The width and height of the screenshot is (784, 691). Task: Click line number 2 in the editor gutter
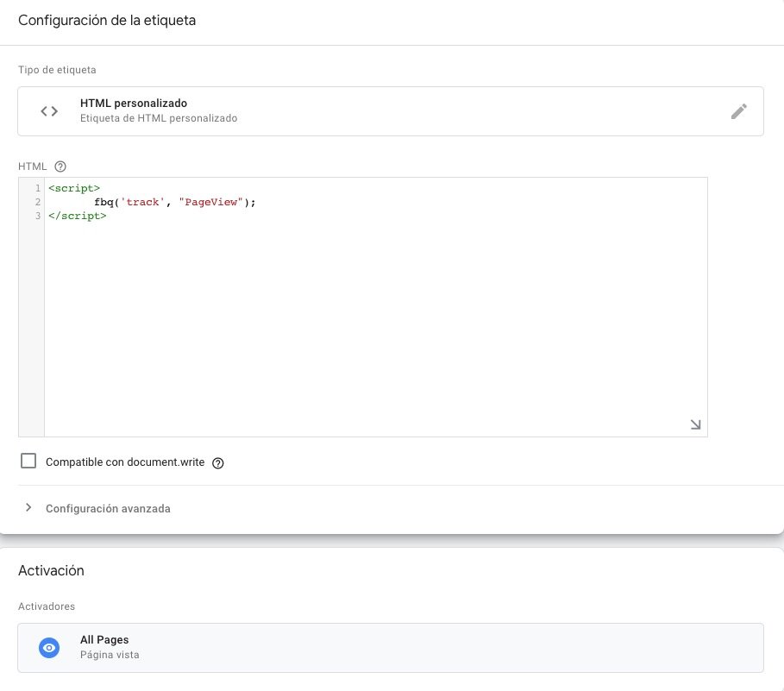pyautogui.click(x=37, y=202)
